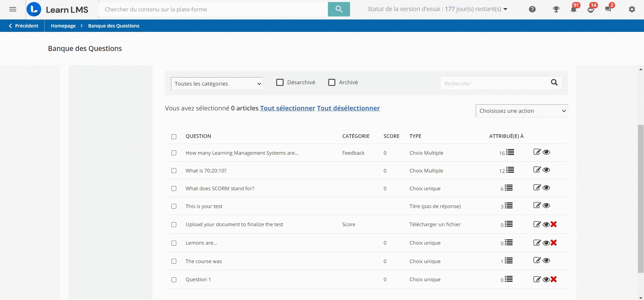The height and width of the screenshot is (300, 644).
Task: Sort by SCORE column header
Action: tap(391, 136)
